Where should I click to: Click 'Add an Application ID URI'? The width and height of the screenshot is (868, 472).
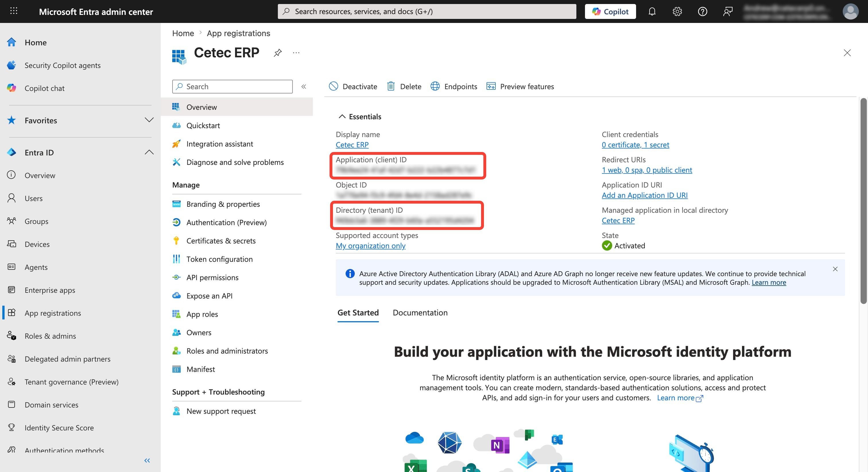click(x=645, y=195)
